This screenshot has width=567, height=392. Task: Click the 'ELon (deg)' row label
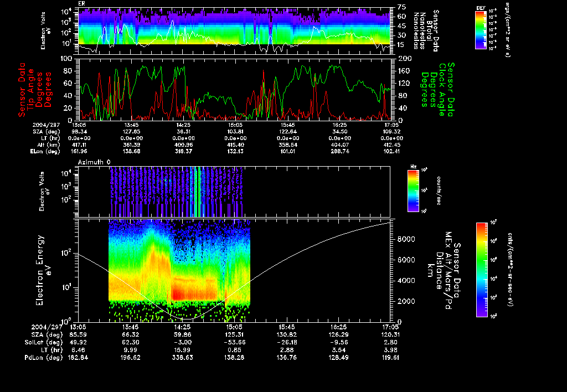[x=45, y=152]
